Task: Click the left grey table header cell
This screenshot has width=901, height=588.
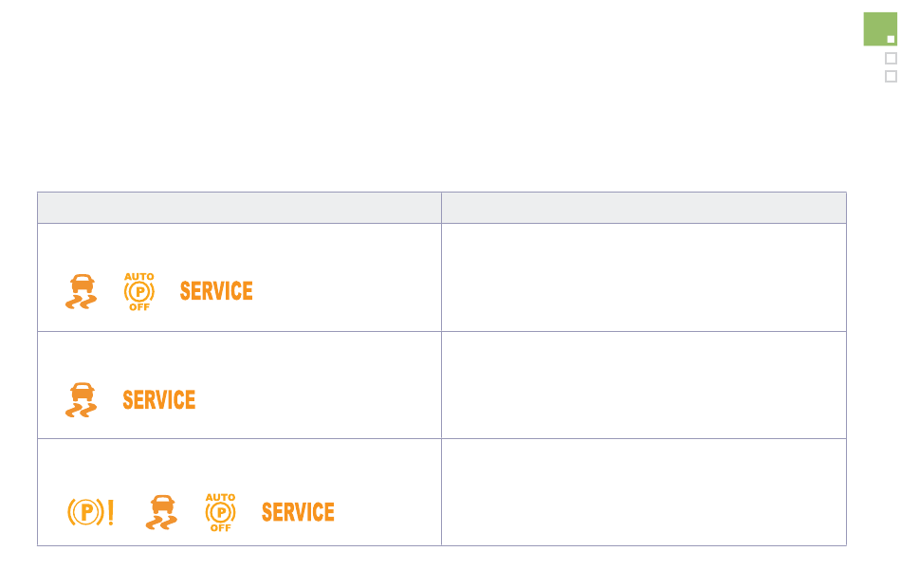Action: point(239,208)
